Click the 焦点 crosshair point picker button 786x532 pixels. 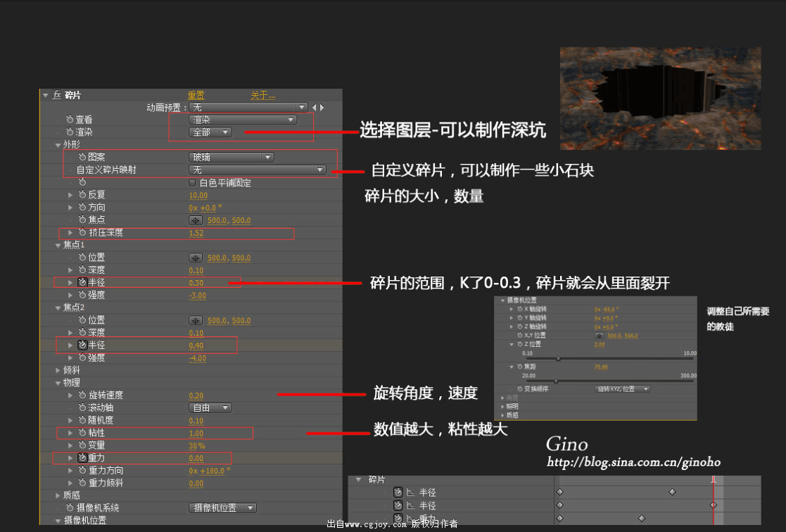coord(196,220)
